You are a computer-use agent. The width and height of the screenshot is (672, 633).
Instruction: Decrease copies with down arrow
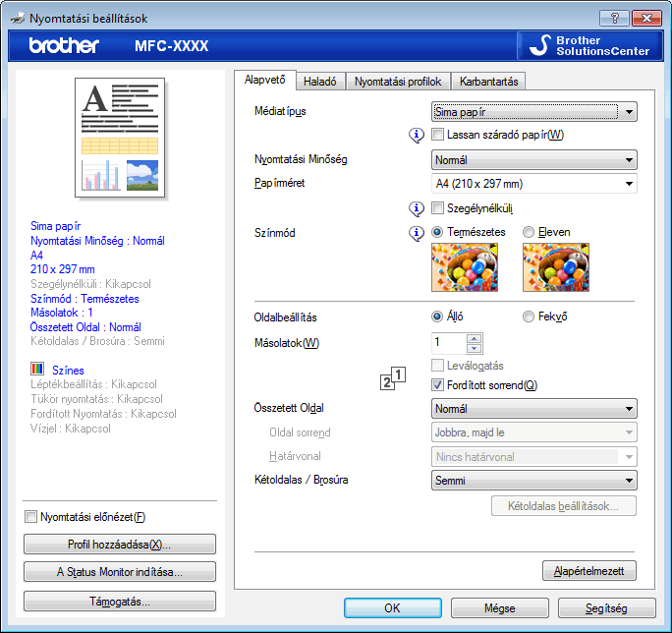(x=474, y=348)
